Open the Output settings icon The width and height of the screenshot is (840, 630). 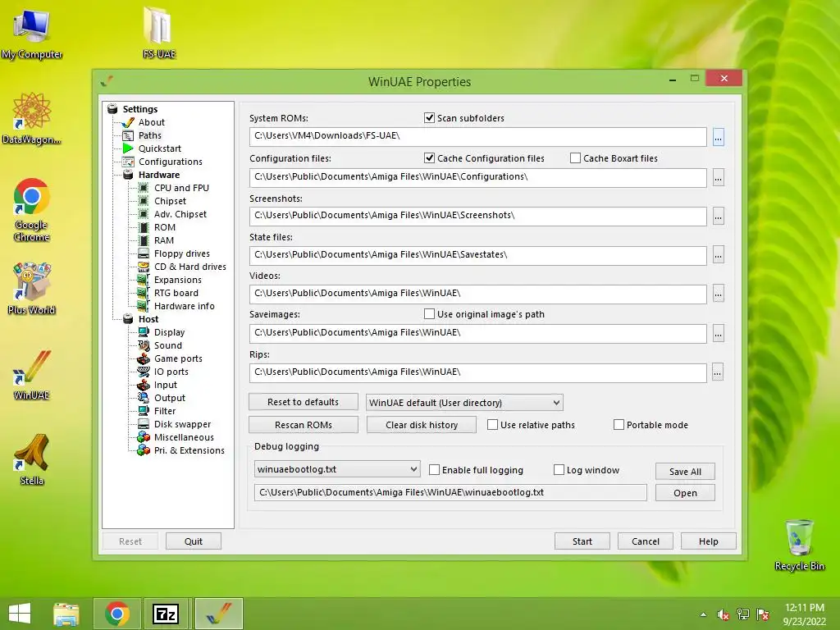tap(144, 398)
